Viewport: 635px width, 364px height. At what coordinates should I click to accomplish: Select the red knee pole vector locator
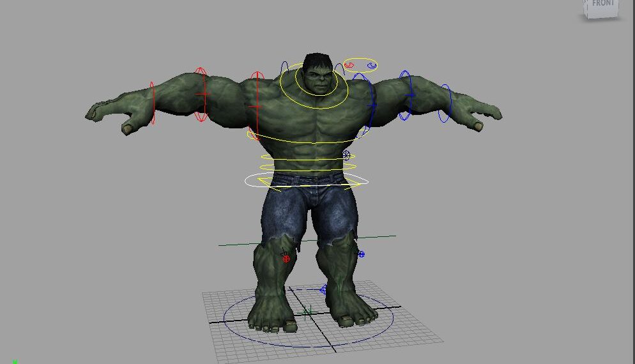[286, 259]
